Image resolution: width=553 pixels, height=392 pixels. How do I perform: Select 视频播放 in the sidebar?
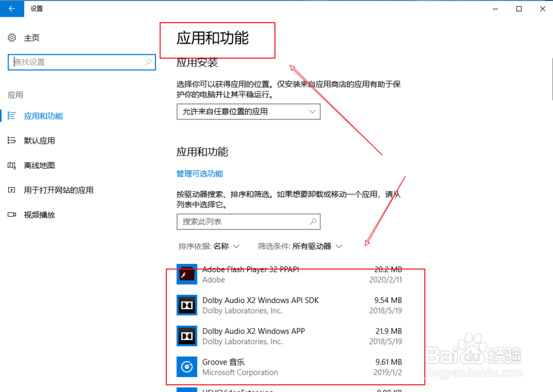39,215
